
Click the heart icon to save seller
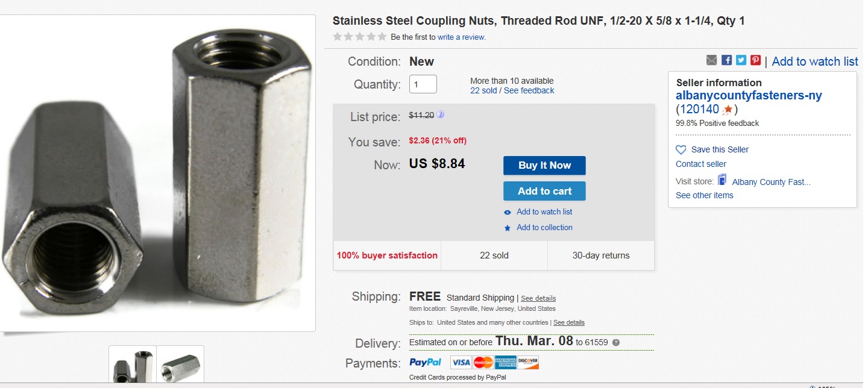(681, 150)
